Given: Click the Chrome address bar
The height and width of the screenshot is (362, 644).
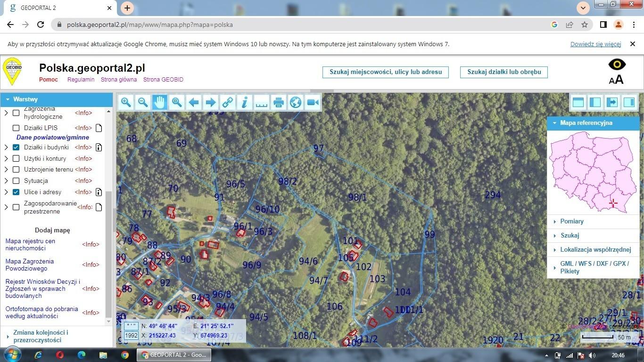Looking at the screenshot, I should point(302,25).
